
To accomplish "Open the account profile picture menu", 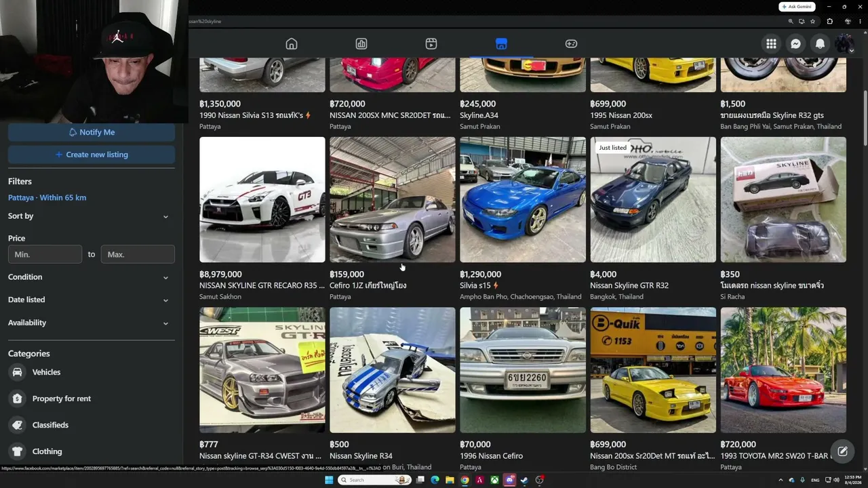I will click(844, 44).
